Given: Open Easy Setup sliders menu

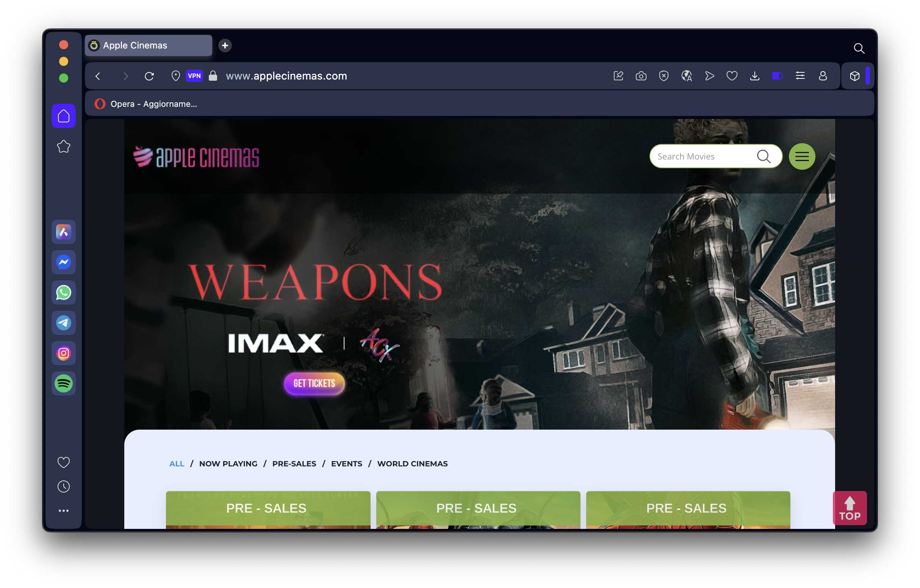Looking at the screenshot, I should point(800,76).
